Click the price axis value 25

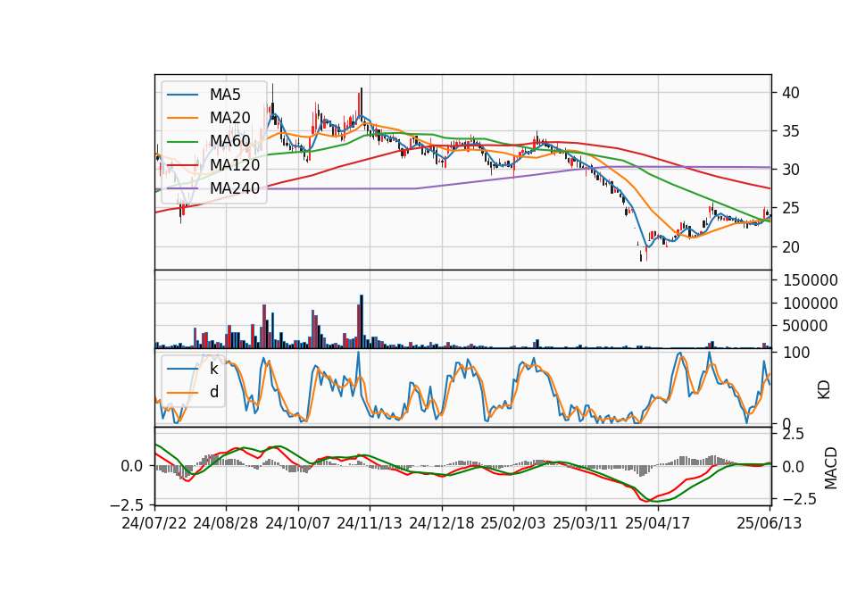tap(791, 208)
